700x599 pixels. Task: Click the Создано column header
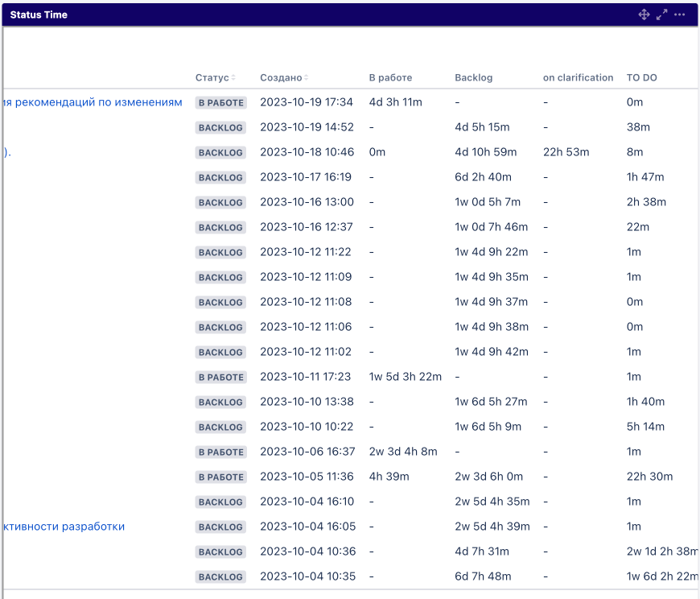tap(281, 78)
